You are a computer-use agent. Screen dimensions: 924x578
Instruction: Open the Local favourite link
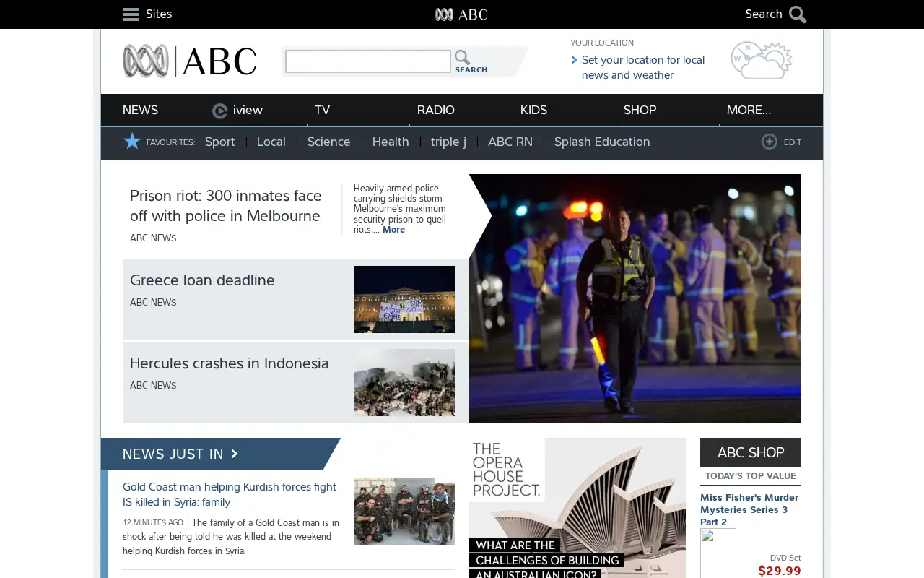pyautogui.click(x=271, y=142)
